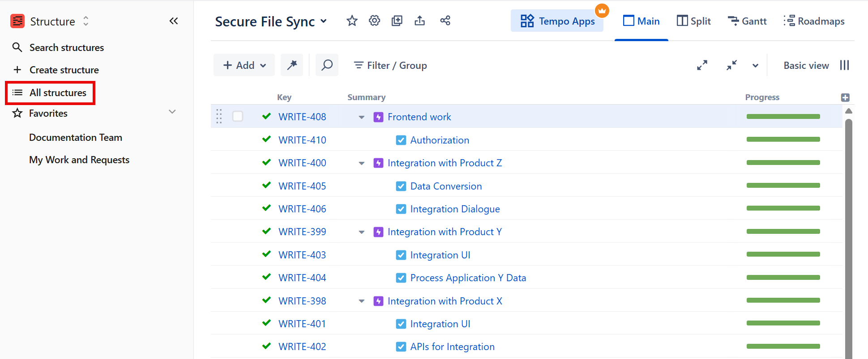Collapse the sidebar with double-chevron icon
868x359 pixels.
coord(174,21)
